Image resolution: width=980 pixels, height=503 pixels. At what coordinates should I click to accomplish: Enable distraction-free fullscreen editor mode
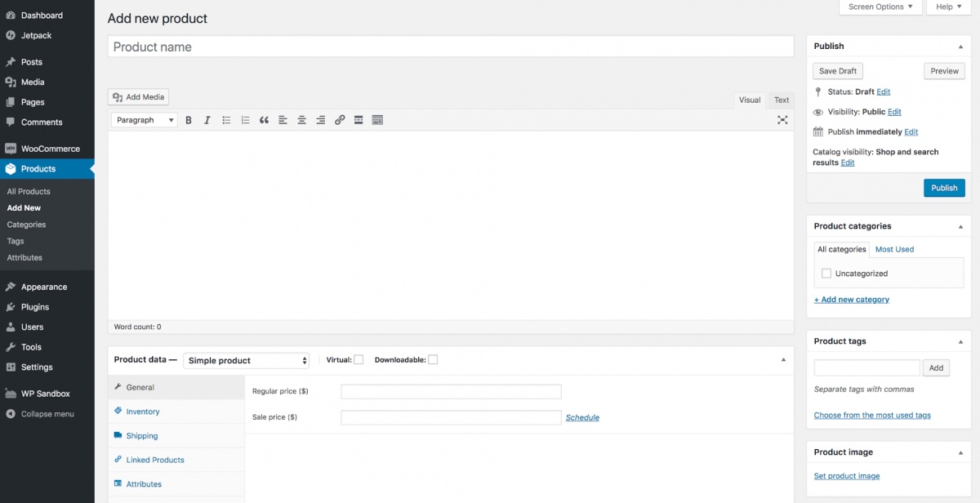coord(782,120)
